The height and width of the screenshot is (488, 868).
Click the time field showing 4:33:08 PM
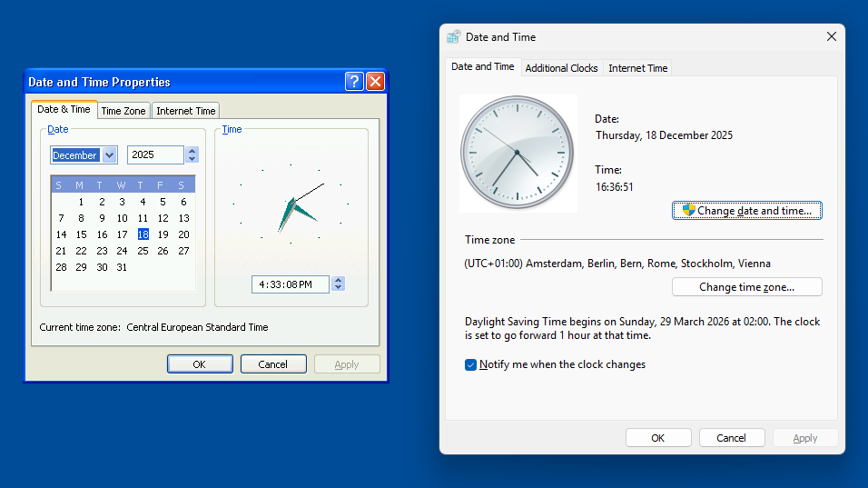click(290, 284)
